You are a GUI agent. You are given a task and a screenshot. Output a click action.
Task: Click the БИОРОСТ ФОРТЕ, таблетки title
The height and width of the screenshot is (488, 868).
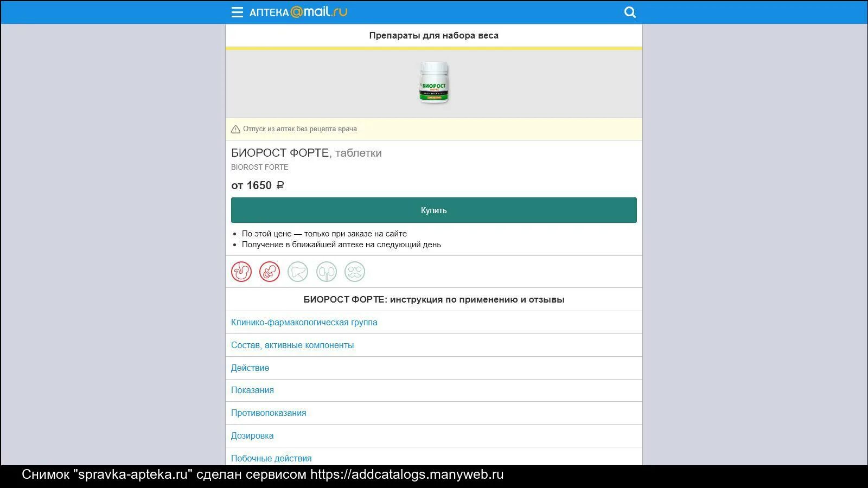(x=307, y=153)
